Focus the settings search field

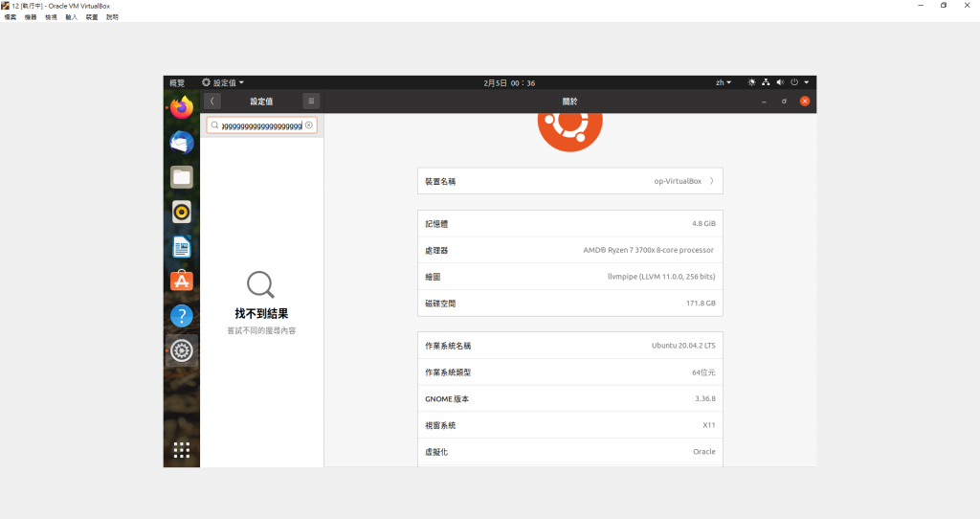[x=262, y=125]
